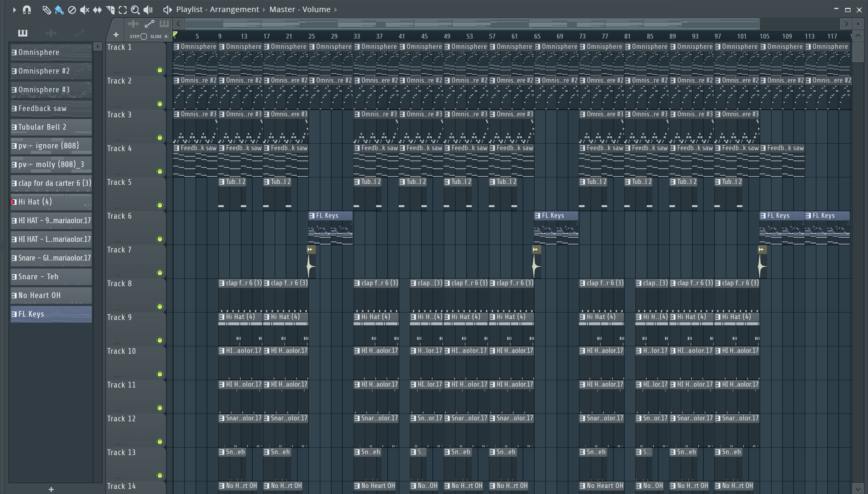This screenshot has height=494, width=868.
Task: Mute Track 3 with its green LED
Action: [x=160, y=138]
